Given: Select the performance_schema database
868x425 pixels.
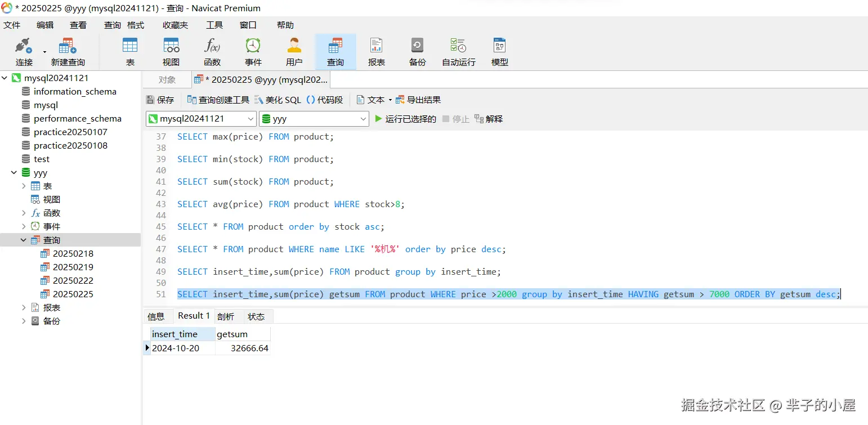Looking at the screenshot, I should coord(77,118).
